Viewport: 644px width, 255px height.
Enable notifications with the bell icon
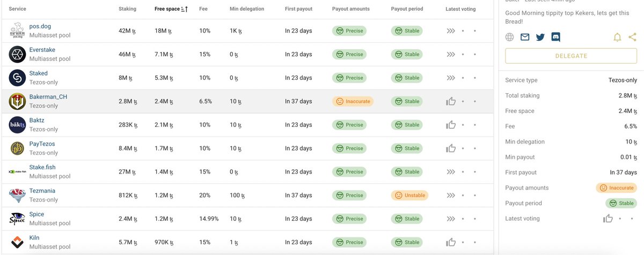(x=618, y=37)
